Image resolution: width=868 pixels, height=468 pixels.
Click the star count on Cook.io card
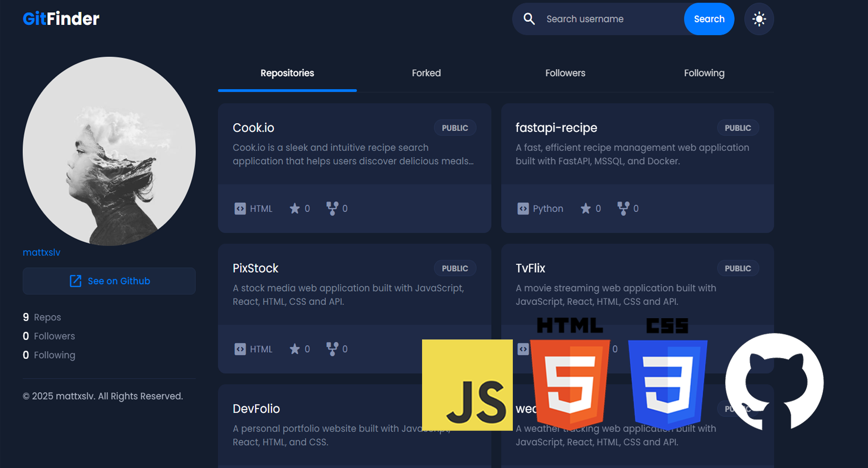click(307, 209)
